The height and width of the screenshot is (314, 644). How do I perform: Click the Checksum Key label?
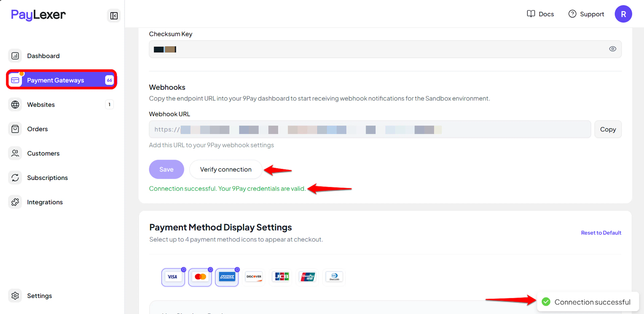click(171, 34)
